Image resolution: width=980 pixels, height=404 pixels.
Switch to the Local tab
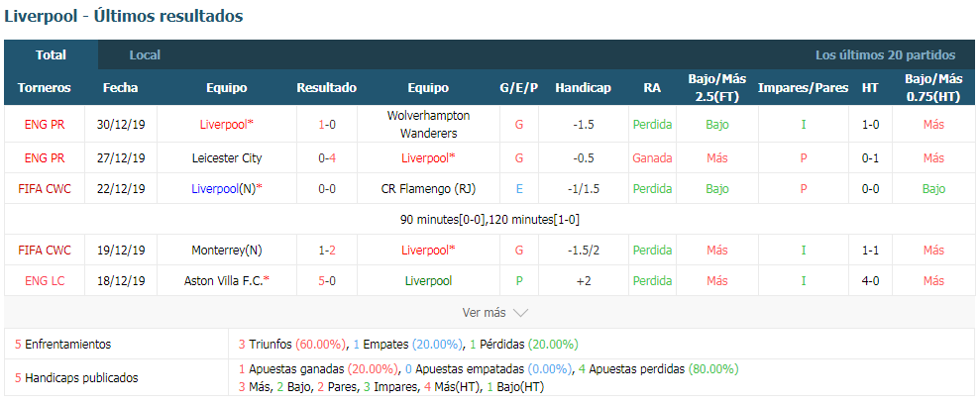click(x=145, y=54)
